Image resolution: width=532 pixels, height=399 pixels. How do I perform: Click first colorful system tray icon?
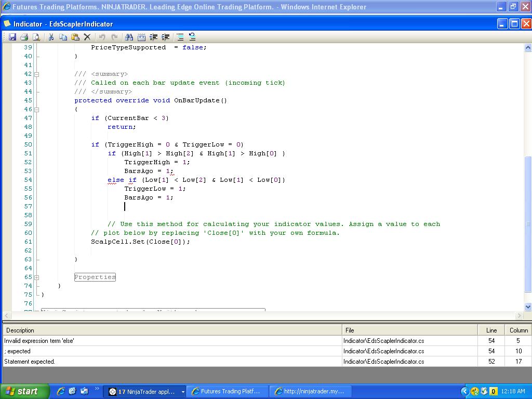(475, 392)
